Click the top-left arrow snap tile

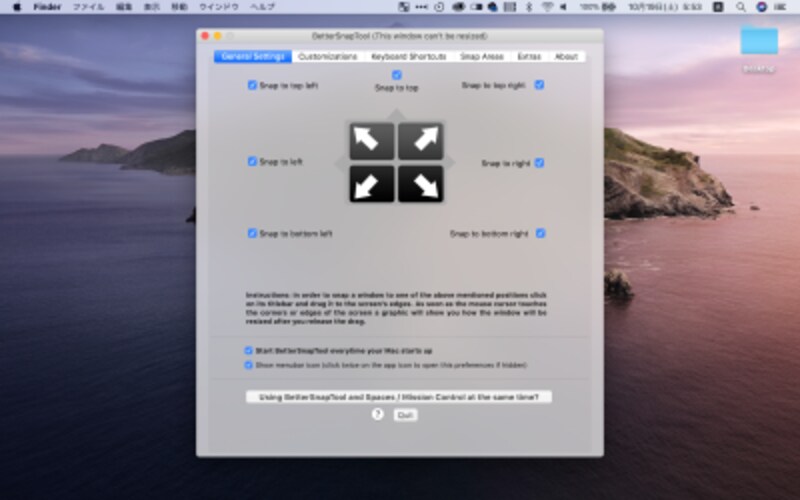click(371, 141)
